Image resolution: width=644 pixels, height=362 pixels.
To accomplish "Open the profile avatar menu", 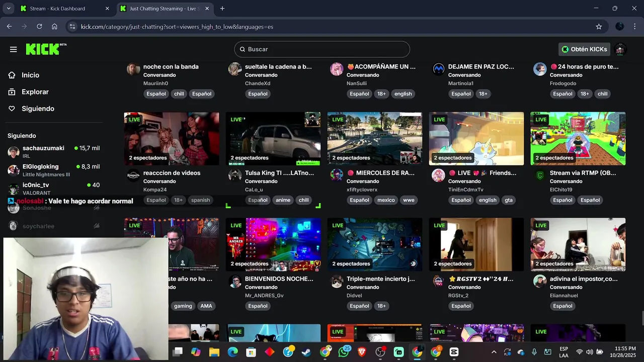I will [x=620, y=49].
